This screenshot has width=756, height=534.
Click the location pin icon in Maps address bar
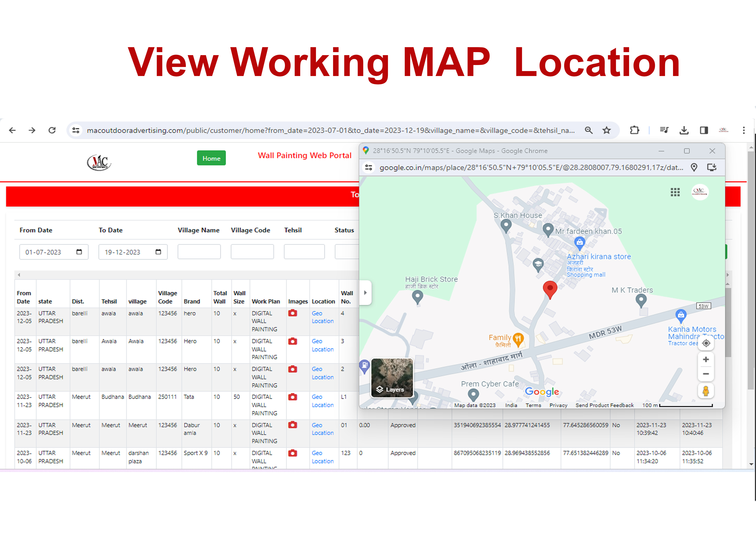click(x=694, y=168)
